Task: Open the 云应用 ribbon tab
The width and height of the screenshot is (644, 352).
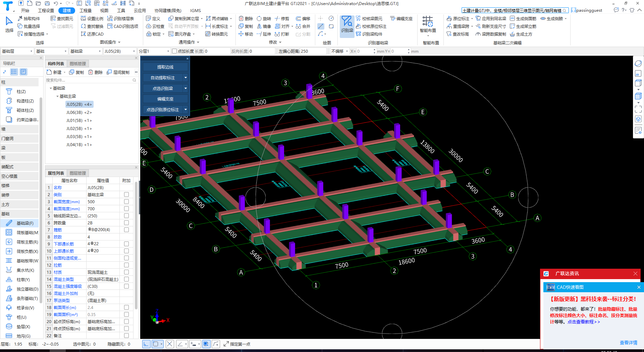Action: (140, 10)
